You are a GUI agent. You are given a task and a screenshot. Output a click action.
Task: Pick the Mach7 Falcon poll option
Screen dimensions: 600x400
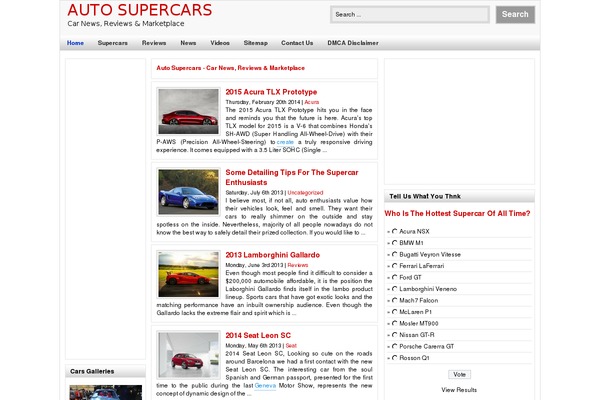[x=395, y=300]
